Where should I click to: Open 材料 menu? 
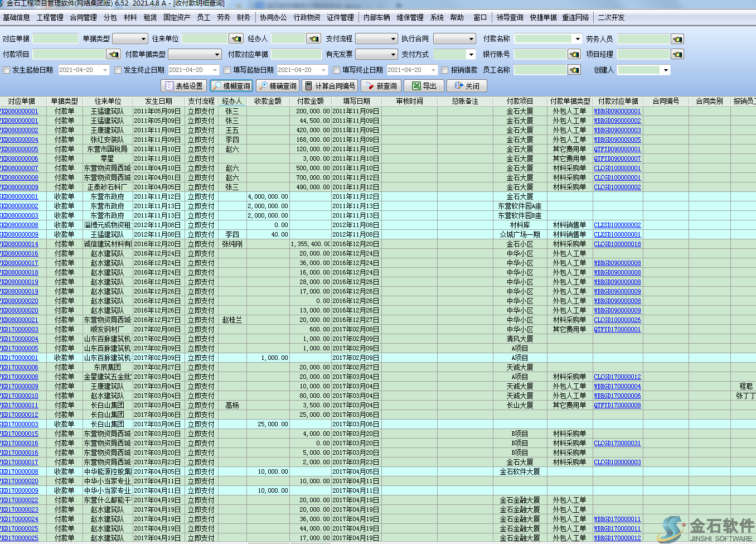point(130,17)
